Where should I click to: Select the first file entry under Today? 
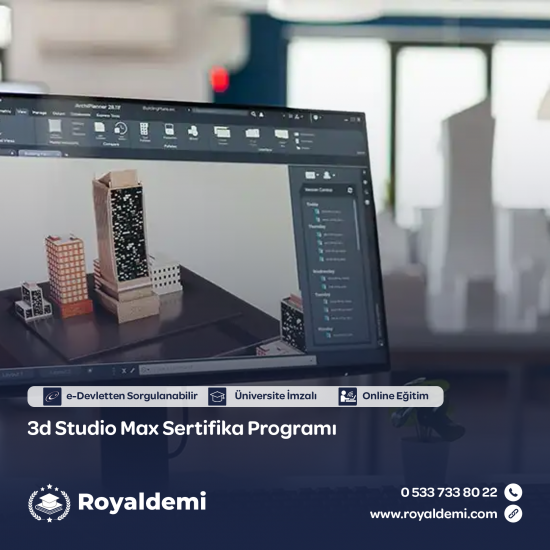[x=328, y=212]
